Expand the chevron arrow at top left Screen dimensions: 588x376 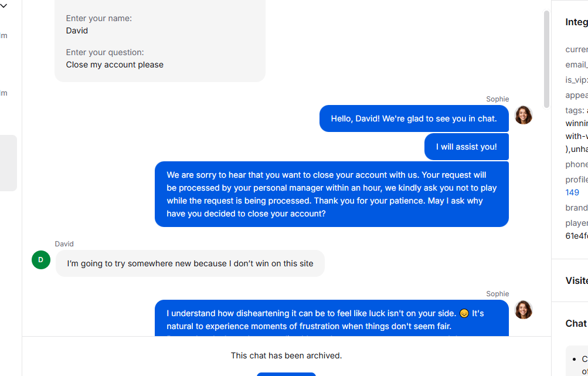click(4, 6)
